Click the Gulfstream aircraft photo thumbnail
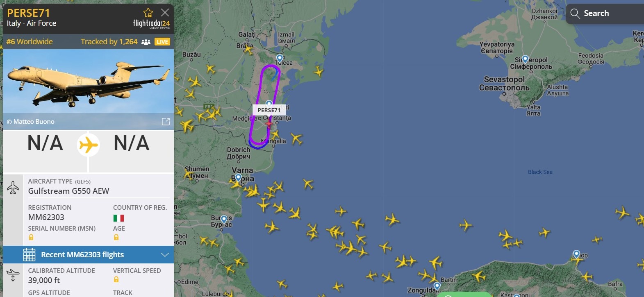Screen dimensions: 644x297 [88, 81]
